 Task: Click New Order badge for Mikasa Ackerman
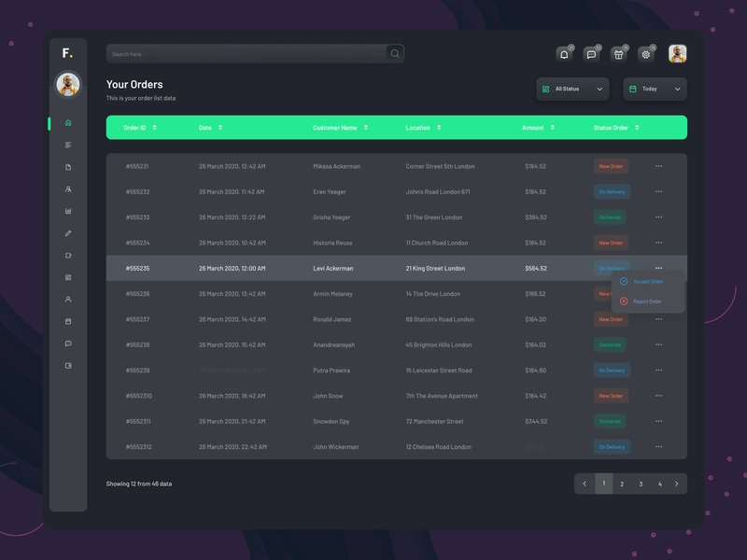[x=611, y=166]
